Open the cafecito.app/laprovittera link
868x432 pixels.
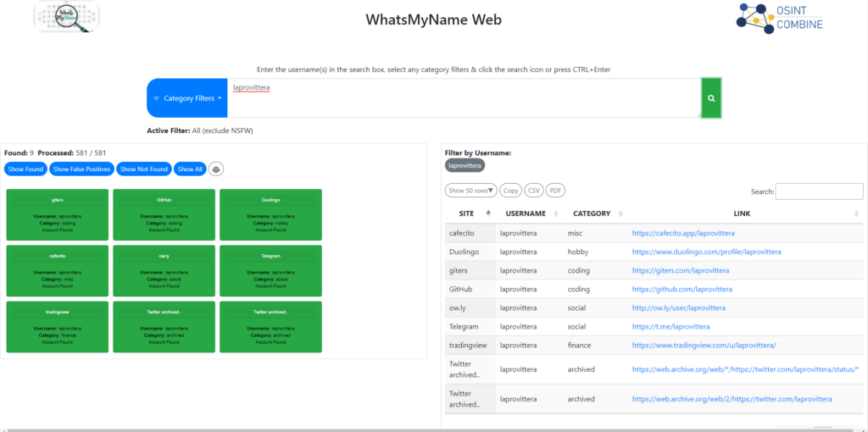click(x=683, y=234)
